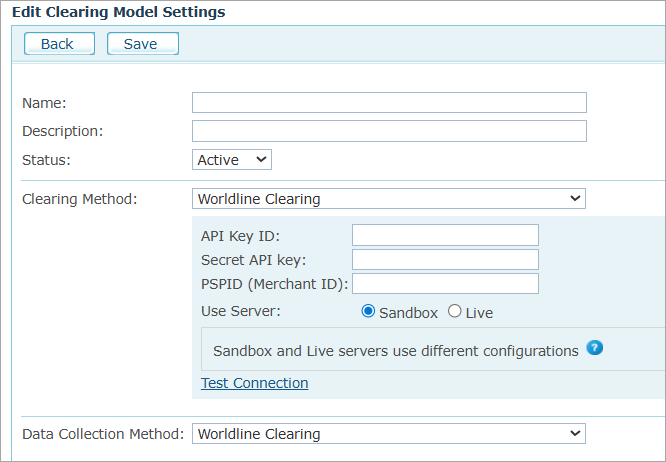Click the Save button
Screen dimensions: 666x462
[x=142, y=44]
